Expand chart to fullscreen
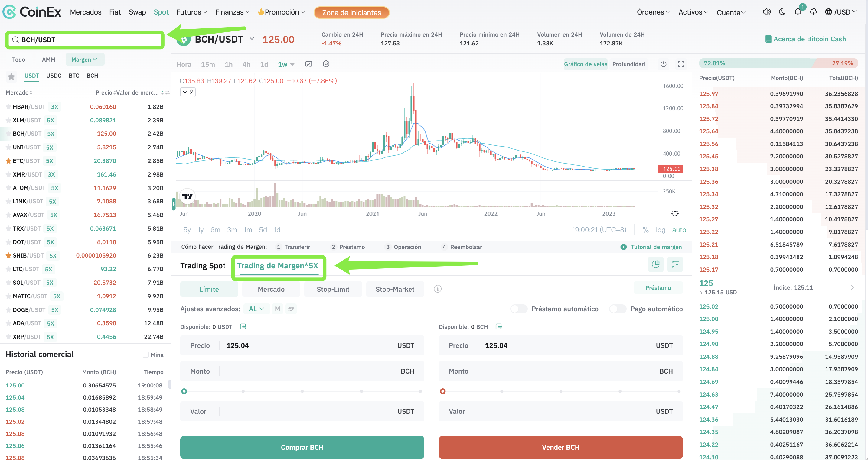 pyautogui.click(x=681, y=64)
